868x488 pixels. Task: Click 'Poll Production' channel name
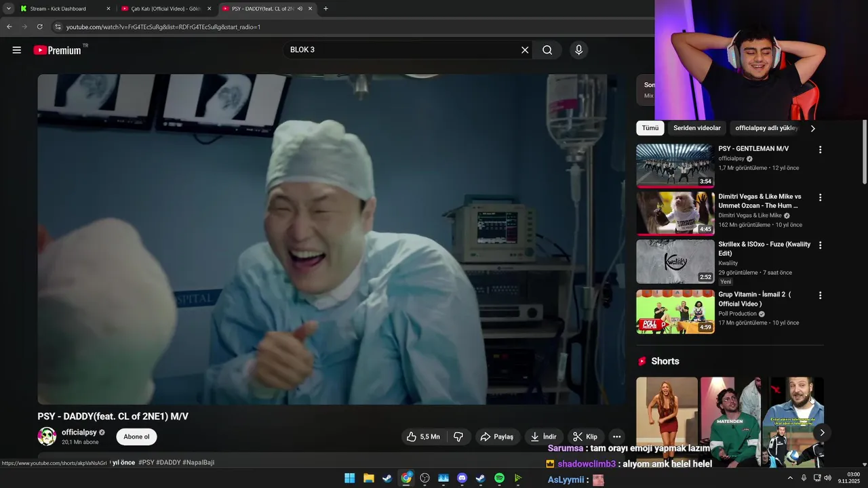click(737, 314)
